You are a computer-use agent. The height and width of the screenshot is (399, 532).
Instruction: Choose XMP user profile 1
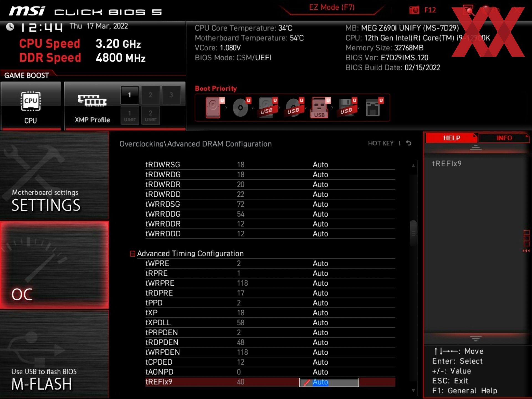click(x=130, y=116)
